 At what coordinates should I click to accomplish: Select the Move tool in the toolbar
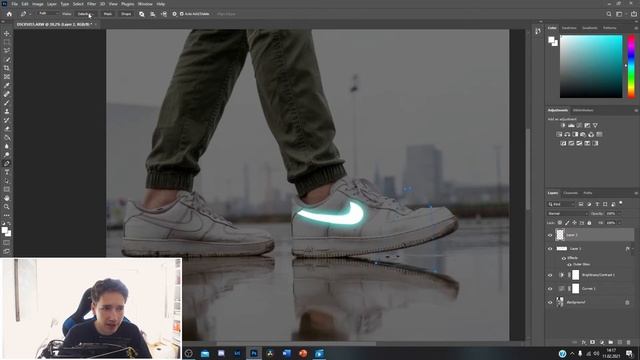click(x=7, y=33)
